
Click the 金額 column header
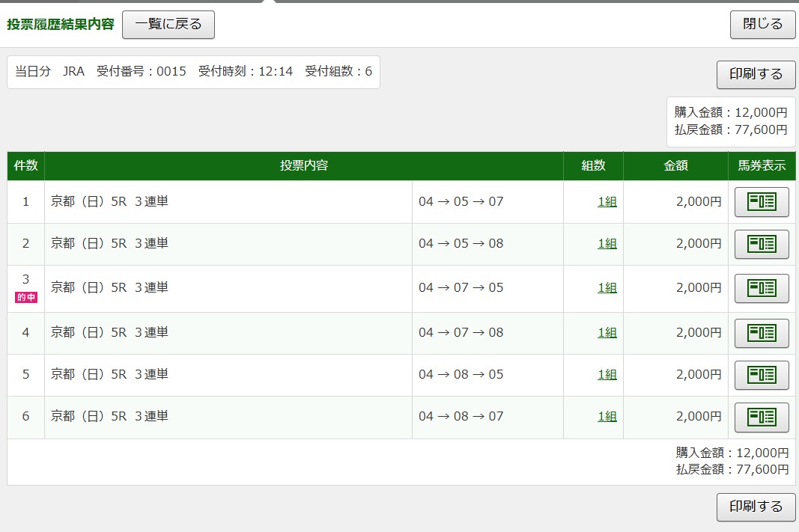(x=675, y=165)
